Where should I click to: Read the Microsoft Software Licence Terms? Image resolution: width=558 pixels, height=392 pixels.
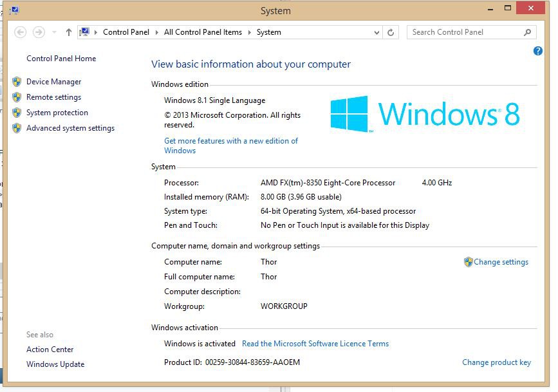click(315, 344)
